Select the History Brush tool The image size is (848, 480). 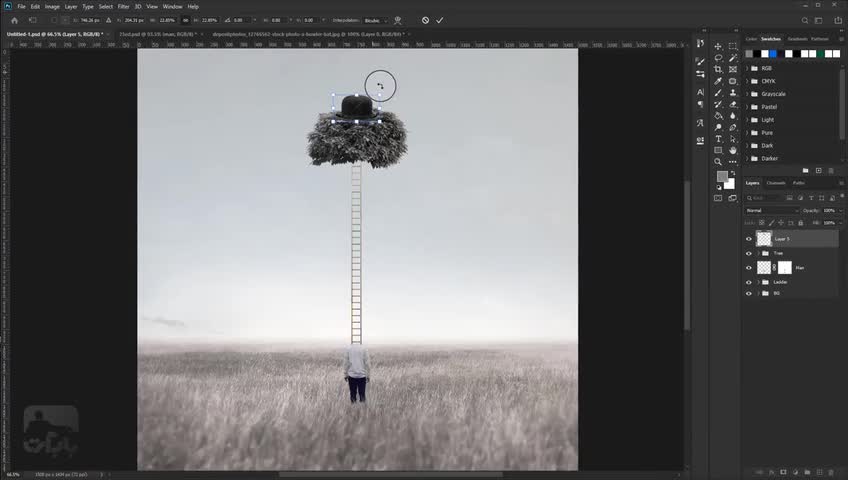[x=718, y=104]
